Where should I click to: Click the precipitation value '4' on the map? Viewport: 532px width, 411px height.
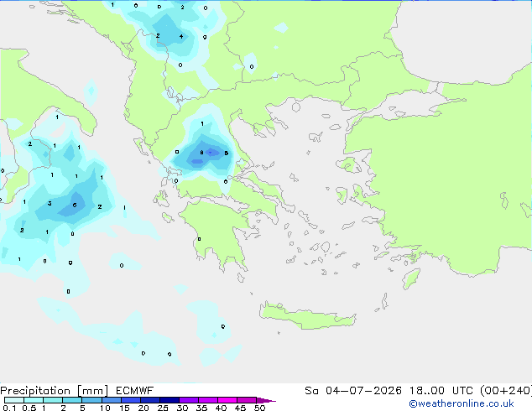click(x=181, y=36)
